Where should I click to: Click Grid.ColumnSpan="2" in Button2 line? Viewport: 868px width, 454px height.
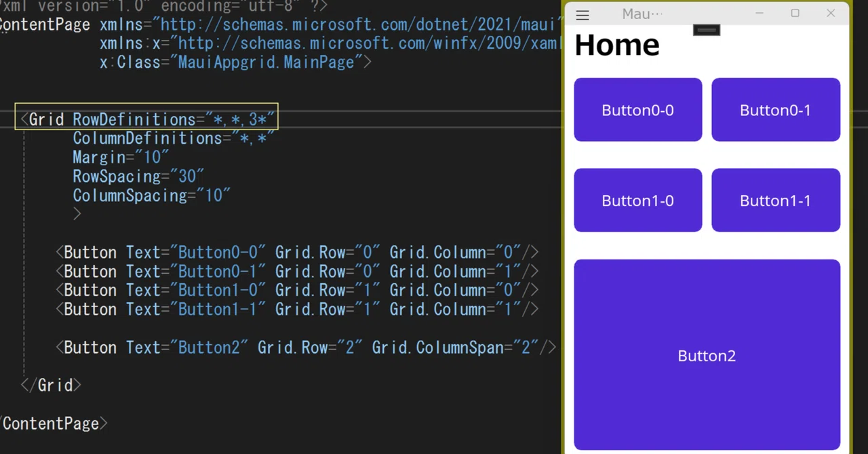[x=455, y=348]
